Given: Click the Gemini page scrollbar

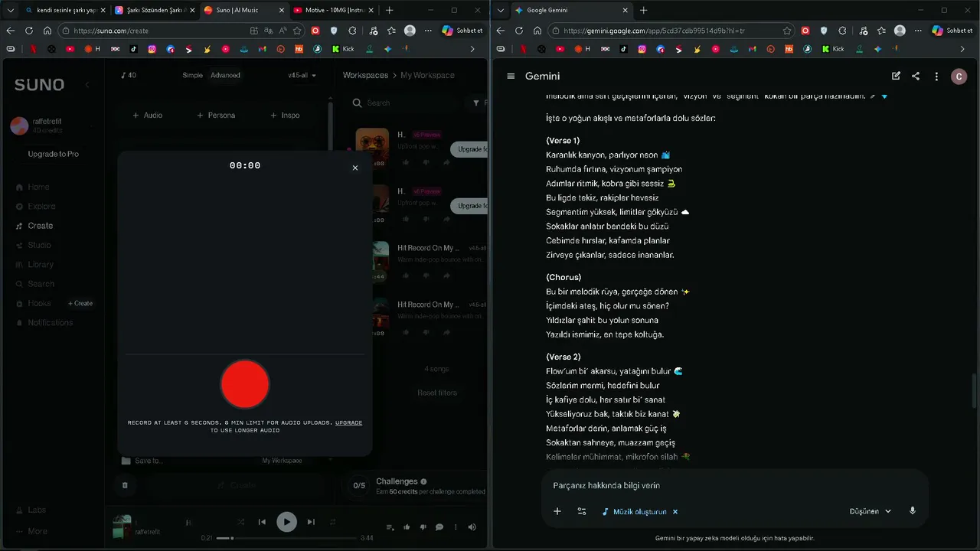Looking at the screenshot, I should (x=975, y=390).
